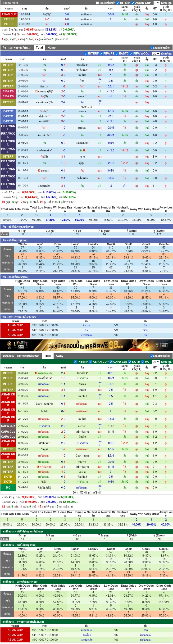The width and height of the screenshot is (173, 644).
Task: Open 0-0 score of 13/01/24 Asian Cup match
Action: 67,14
